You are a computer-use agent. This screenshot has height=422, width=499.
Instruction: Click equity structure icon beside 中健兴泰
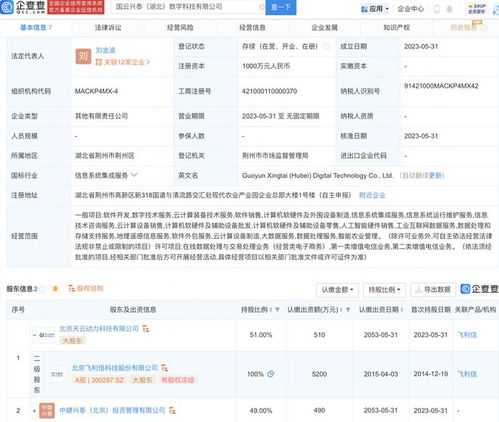[x=172, y=411]
